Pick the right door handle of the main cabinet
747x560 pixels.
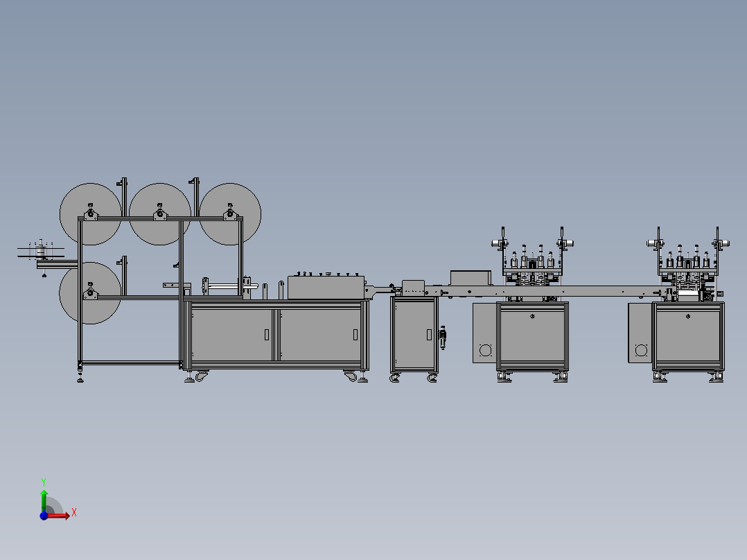click(x=355, y=335)
